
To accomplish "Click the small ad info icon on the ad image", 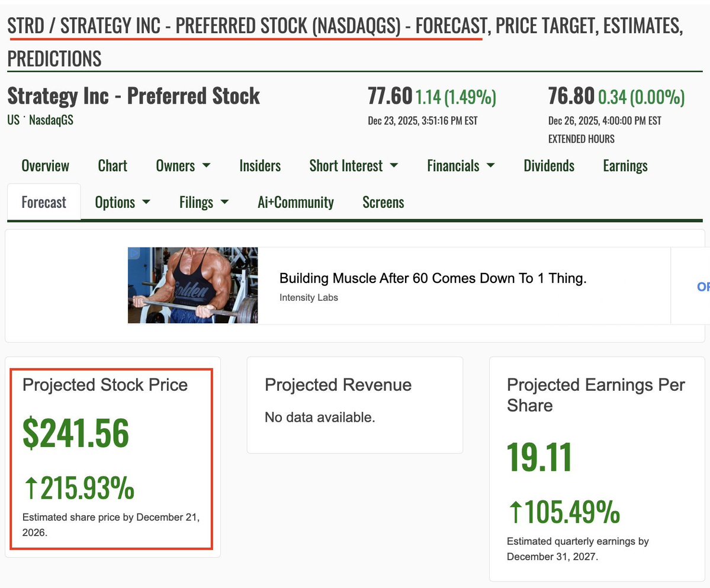I will point(133,253).
